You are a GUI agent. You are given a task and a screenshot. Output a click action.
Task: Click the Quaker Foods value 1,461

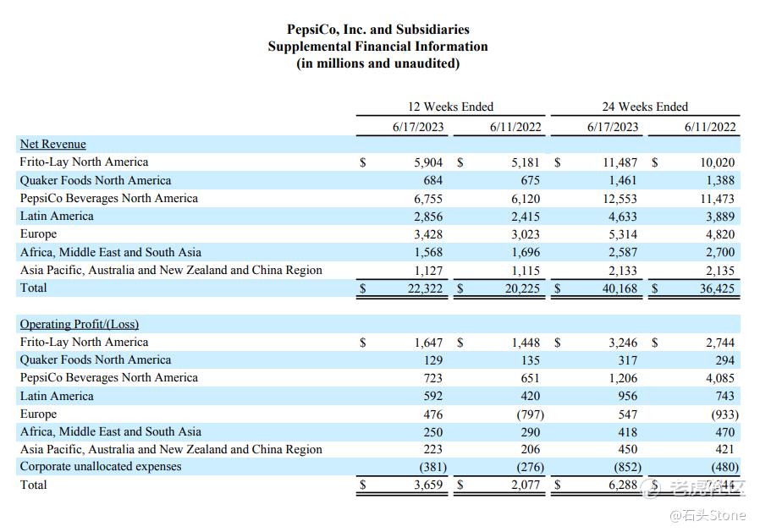[x=623, y=181]
